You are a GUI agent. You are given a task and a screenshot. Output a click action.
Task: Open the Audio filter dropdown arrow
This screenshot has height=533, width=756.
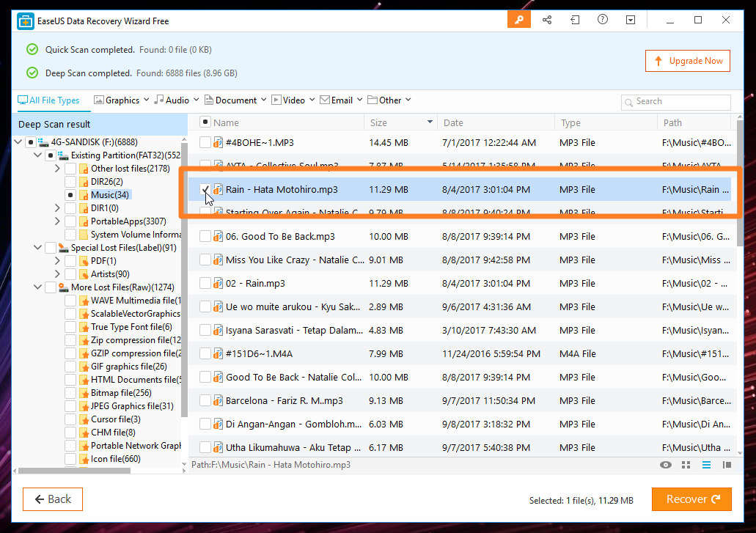197,100
